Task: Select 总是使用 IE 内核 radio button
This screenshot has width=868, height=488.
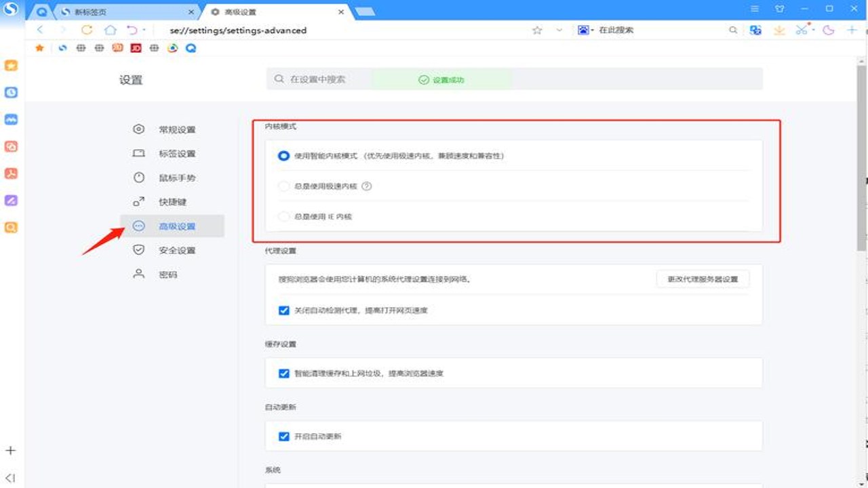Action: click(x=283, y=216)
